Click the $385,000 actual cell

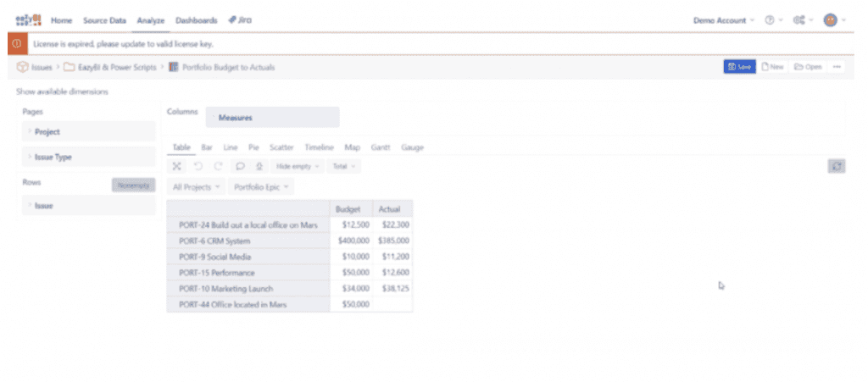[392, 241]
